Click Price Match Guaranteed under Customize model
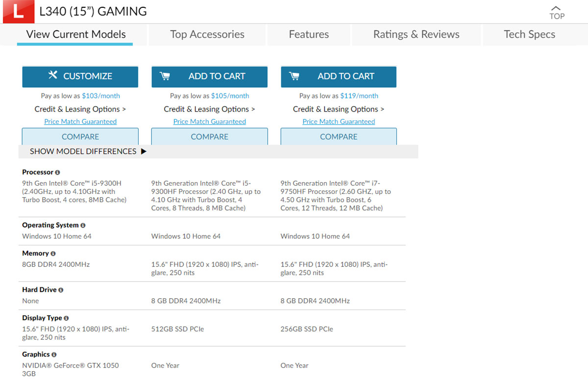Screen dimensions: 588x379 [x=80, y=121]
